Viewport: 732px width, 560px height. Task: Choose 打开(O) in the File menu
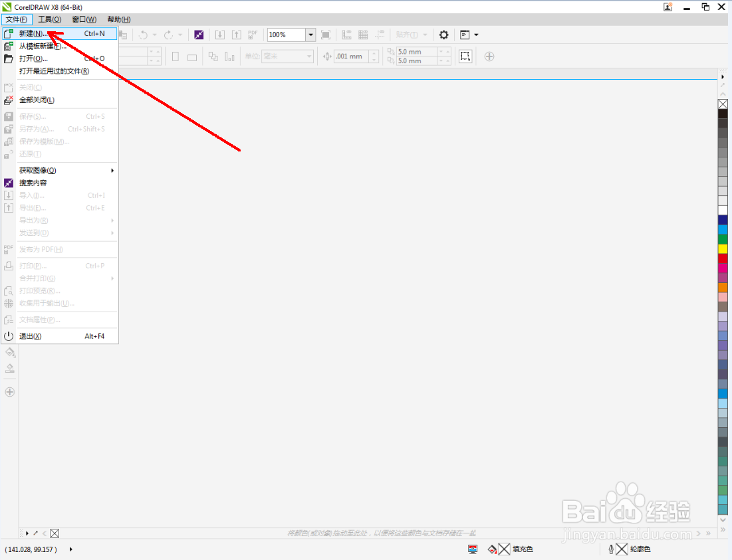[x=60, y=58]
